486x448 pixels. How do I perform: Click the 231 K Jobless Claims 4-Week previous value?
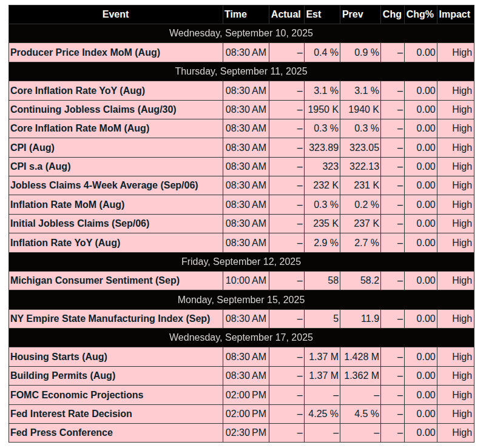tap(360, 185)
